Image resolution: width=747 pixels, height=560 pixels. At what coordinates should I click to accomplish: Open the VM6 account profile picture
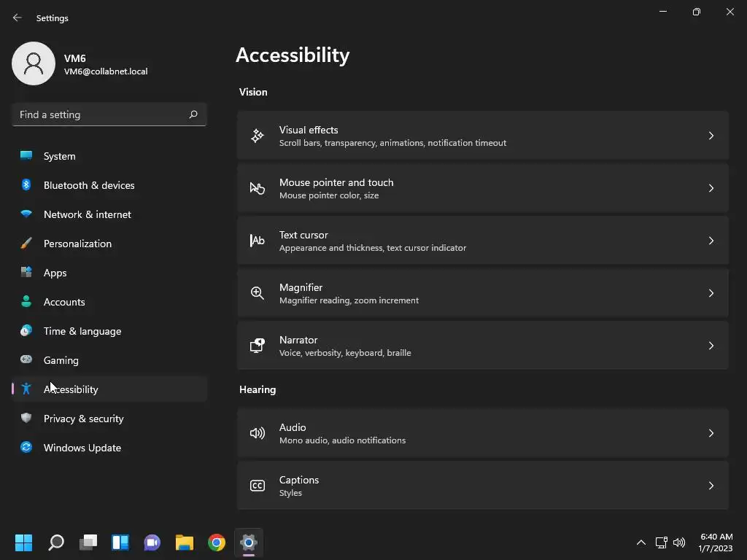click(x=34, y=63)
